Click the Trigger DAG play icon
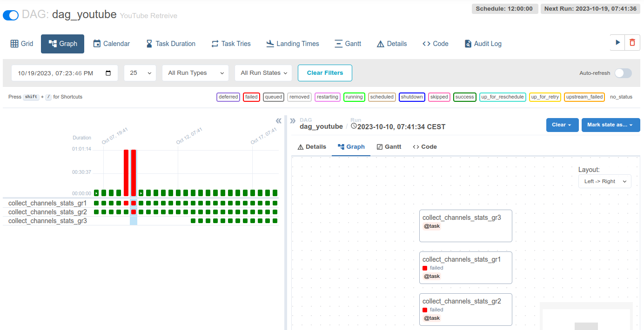Viewport: 644px width, 330px height. (617, 42)
